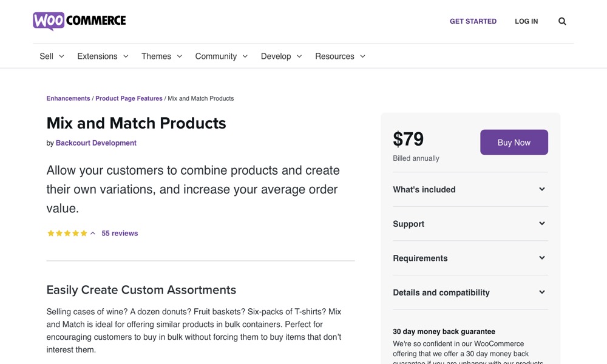Open the Extensions menu

(103, 56)
